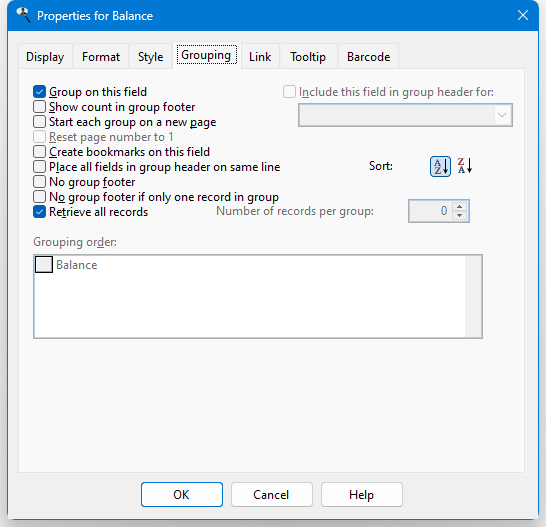Screen dimensions: 546x527
Task: Select ascending A-Z sort icon
Action: pyautogui.click(x=440, y=166)
